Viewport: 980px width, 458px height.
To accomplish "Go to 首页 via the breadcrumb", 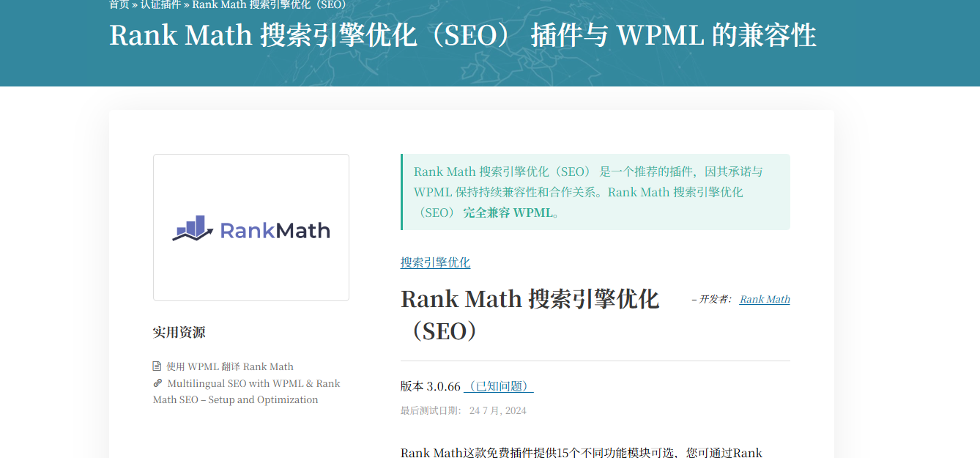I will pyautogui.click(x=119, y=4).
